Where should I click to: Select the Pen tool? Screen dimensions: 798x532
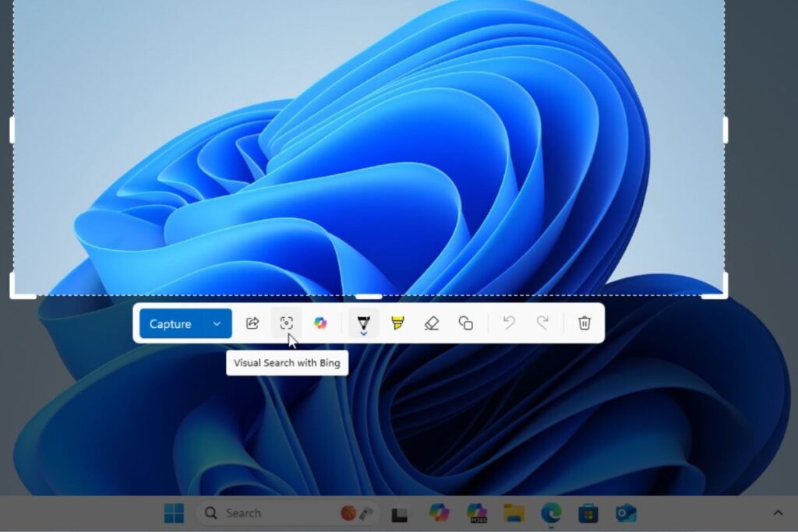coord(363,322)
